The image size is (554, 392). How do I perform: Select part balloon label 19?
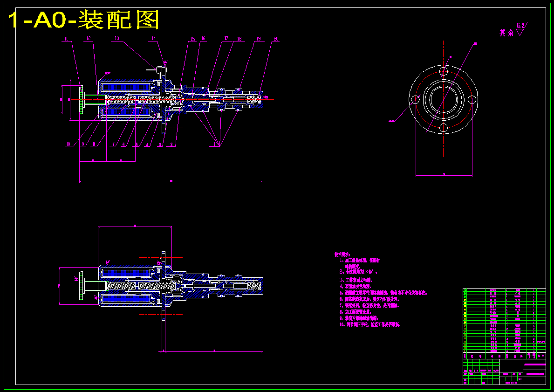258,39
